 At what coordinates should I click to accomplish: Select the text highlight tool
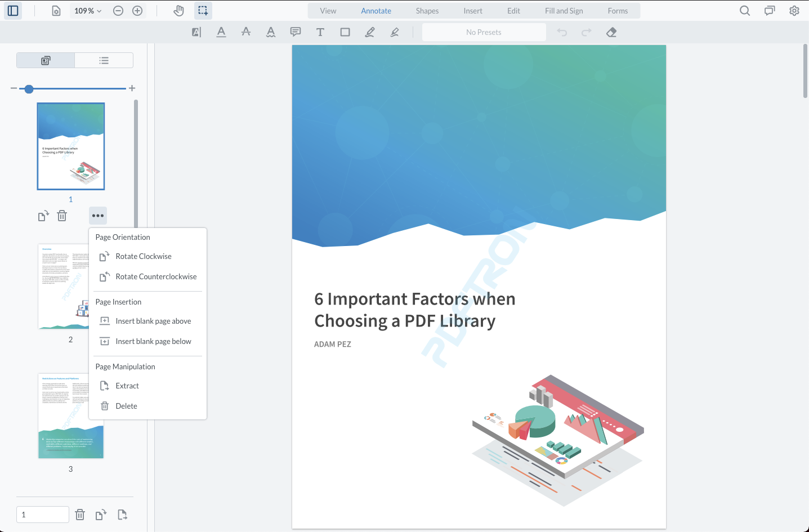tap(196, 32)
